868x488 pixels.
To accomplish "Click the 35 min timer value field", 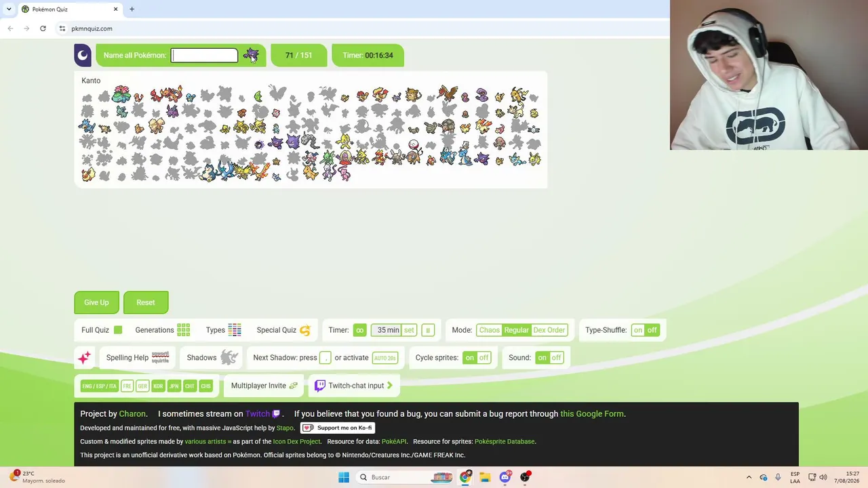I will 387,330.
